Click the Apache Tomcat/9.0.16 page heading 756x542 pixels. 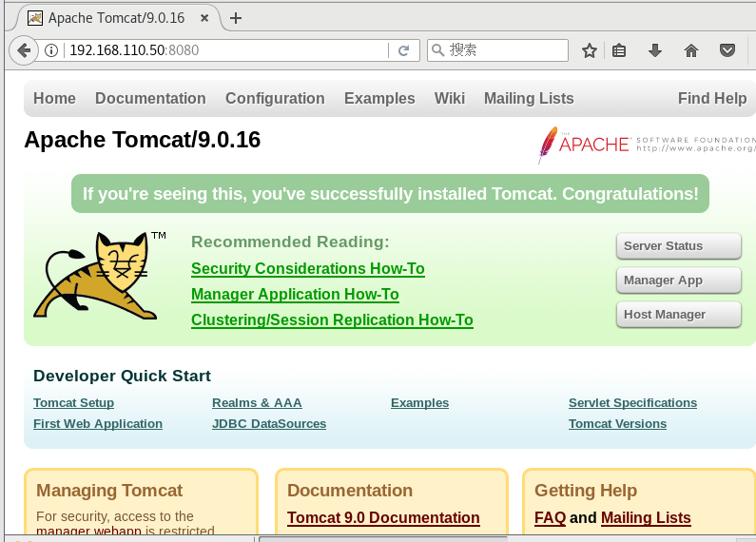pyautogui.click(x=143, y=140)
